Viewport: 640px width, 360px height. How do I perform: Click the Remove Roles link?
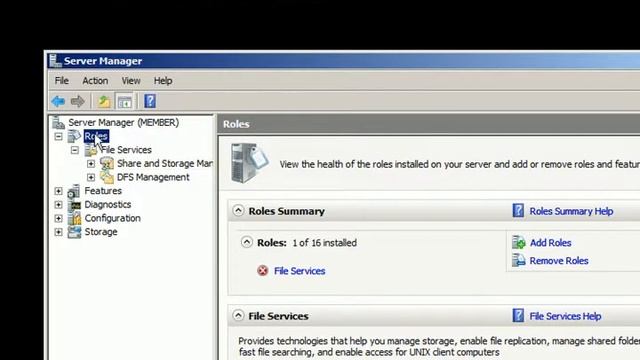pyautogui.click(x=559, y=261)
